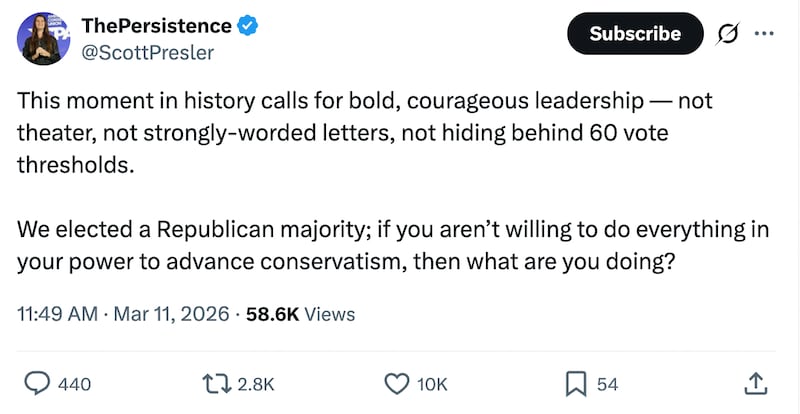Viewport: 800px width, 414px height.
Task: Click the Grok slashed-circle icon
Action: tap(726, 33)
